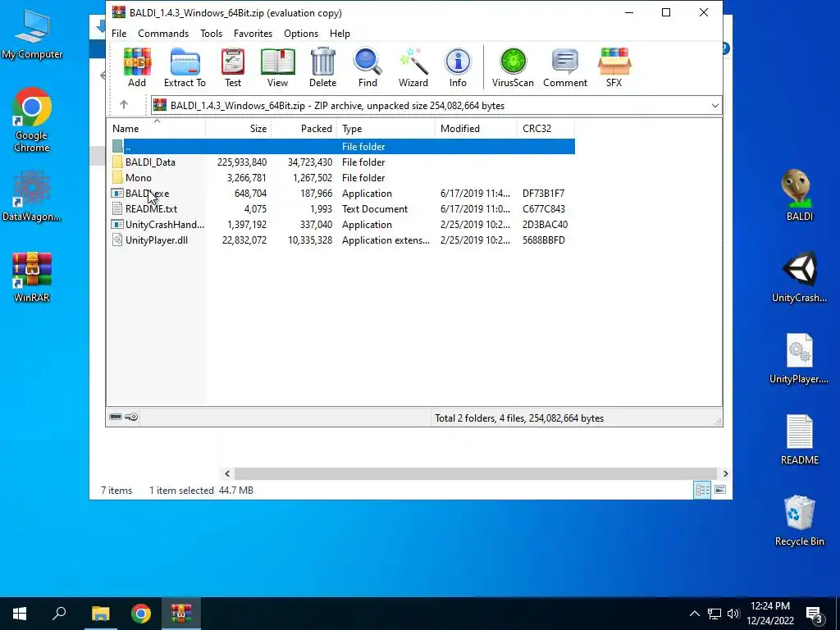Image resolution: width=840 pixels, height=630 pixels.
Task: Open the Commands menu
Action: coord(163,33)
